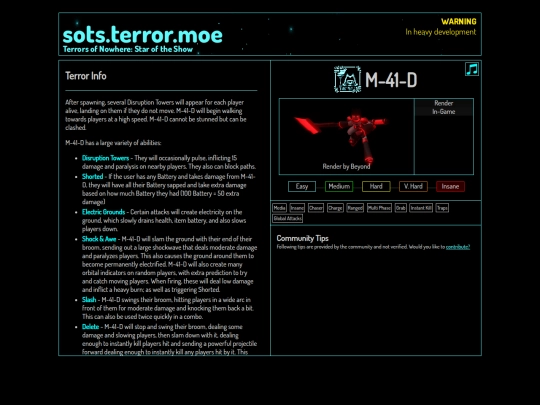540x405 pixels.
Task: Click the Terror Info heading
Action: coord(86,76)
